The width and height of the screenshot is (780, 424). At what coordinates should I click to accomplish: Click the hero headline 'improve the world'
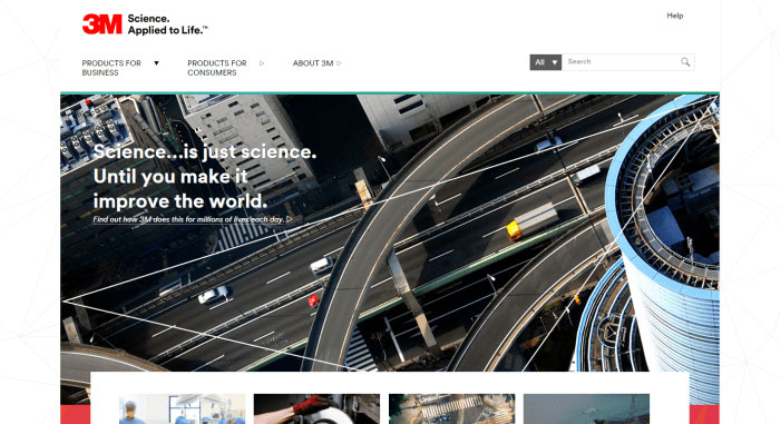[x=180, y=202]
